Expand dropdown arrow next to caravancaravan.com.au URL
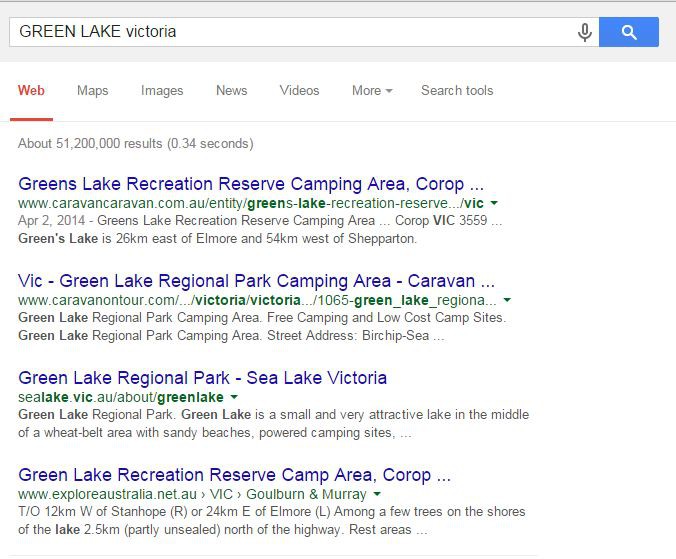 pos(494,204)
